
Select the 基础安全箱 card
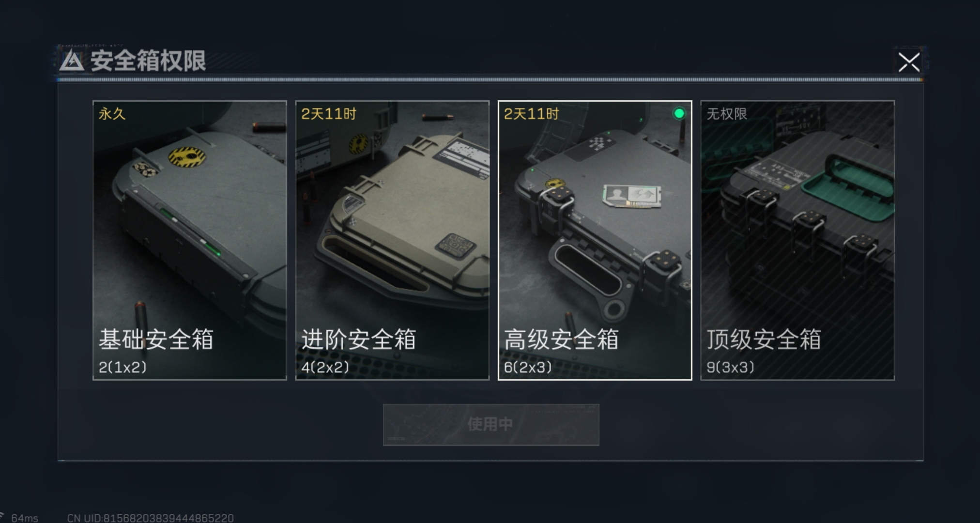[189, 240]
